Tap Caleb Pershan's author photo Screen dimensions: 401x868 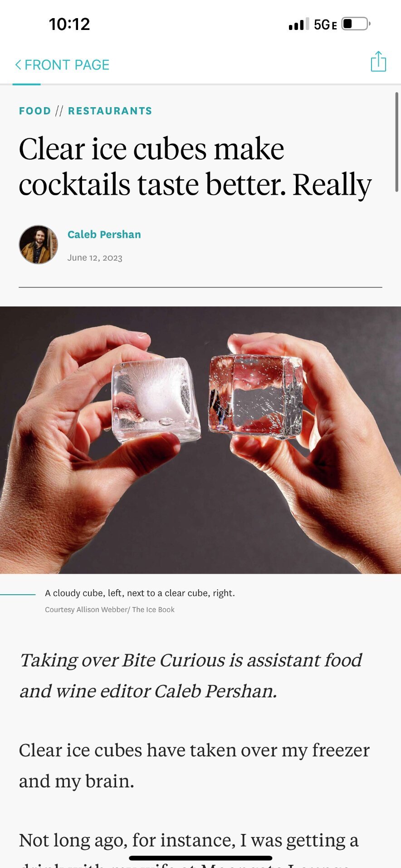coord(38,245)
